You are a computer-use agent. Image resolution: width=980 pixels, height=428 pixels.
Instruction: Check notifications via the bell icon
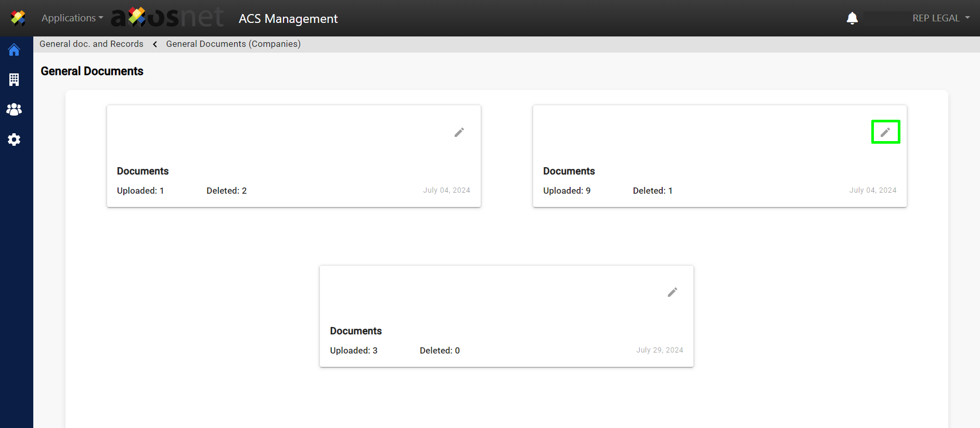(x=852, y=18)
